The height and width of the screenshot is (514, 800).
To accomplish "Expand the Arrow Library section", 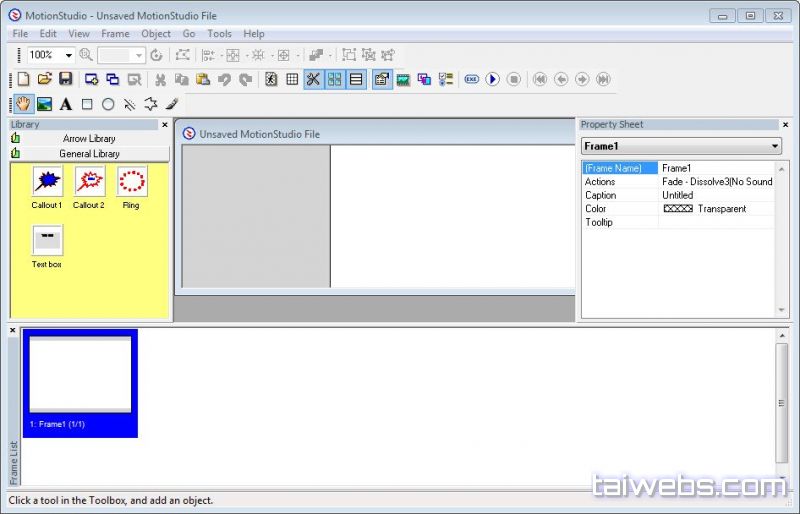I will coord(89,139).
